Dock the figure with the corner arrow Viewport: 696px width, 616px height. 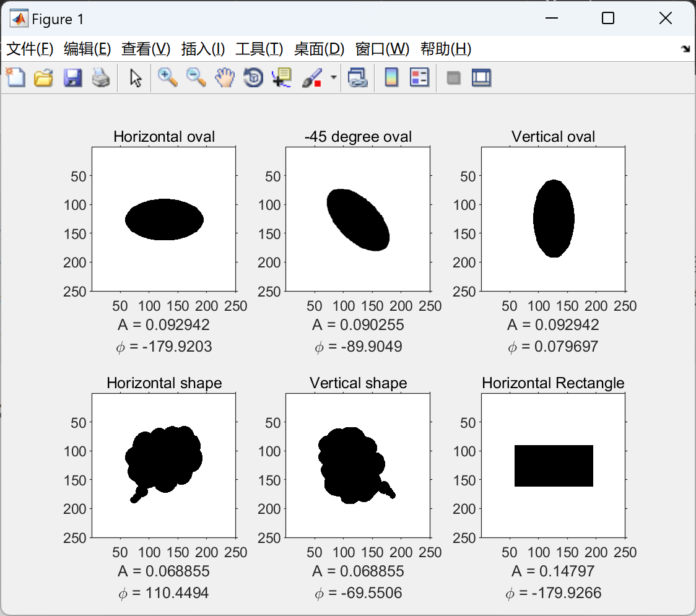686,49
